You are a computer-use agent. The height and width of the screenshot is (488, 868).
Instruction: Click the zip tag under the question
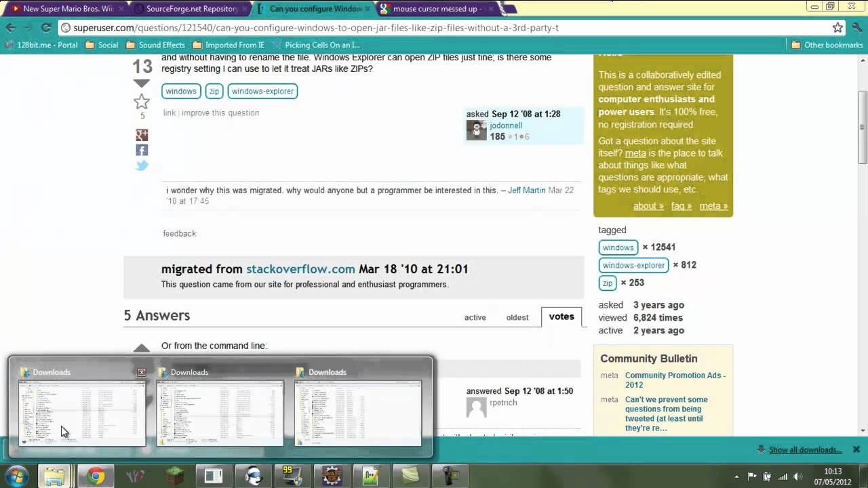214,91
